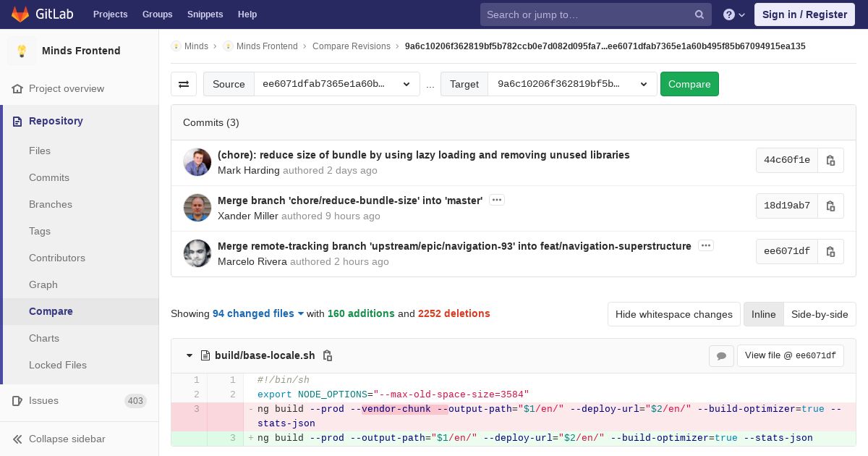Select the Inline diff view

[763, 314]
